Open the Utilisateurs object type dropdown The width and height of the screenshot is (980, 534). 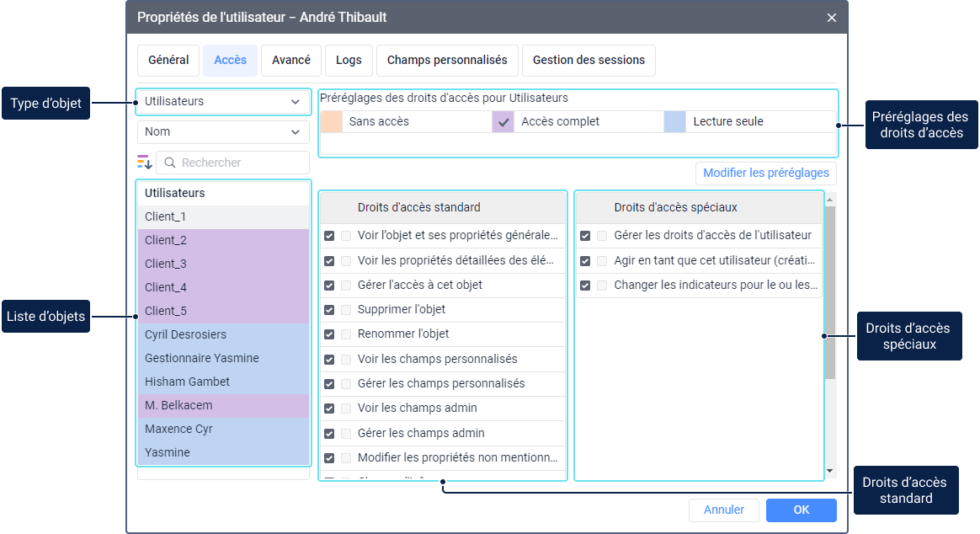click(223, 102)
